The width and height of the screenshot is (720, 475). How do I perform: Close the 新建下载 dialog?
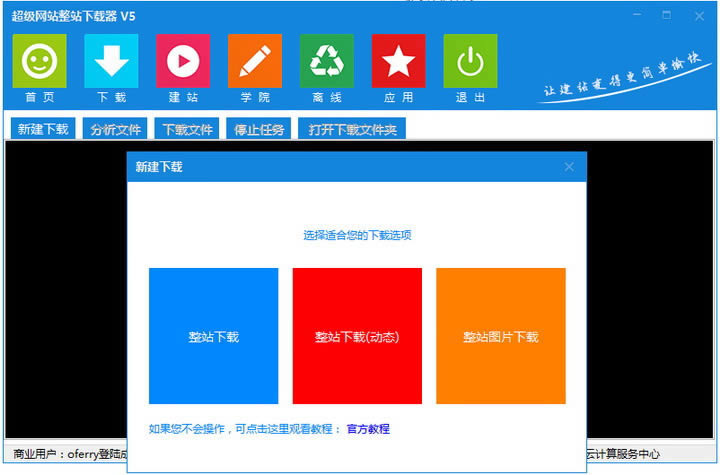pos(569,167)
